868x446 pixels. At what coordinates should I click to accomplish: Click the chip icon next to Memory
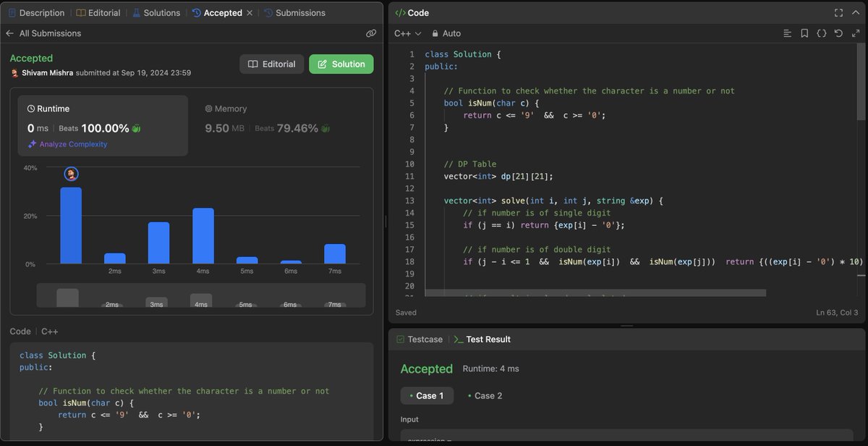pos(208,109)
